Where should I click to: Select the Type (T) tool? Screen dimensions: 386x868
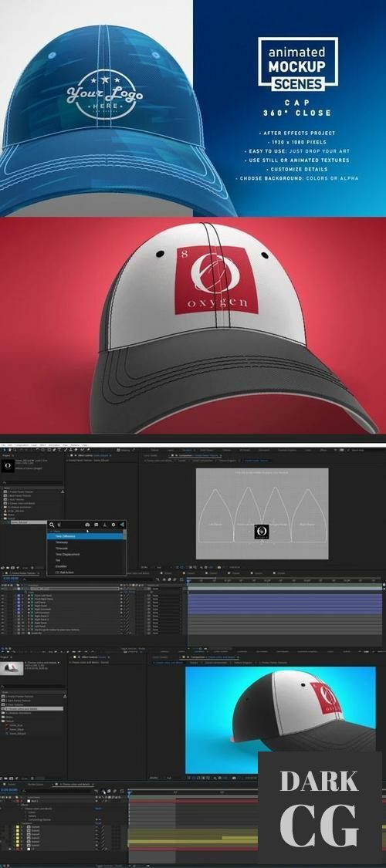59,450
